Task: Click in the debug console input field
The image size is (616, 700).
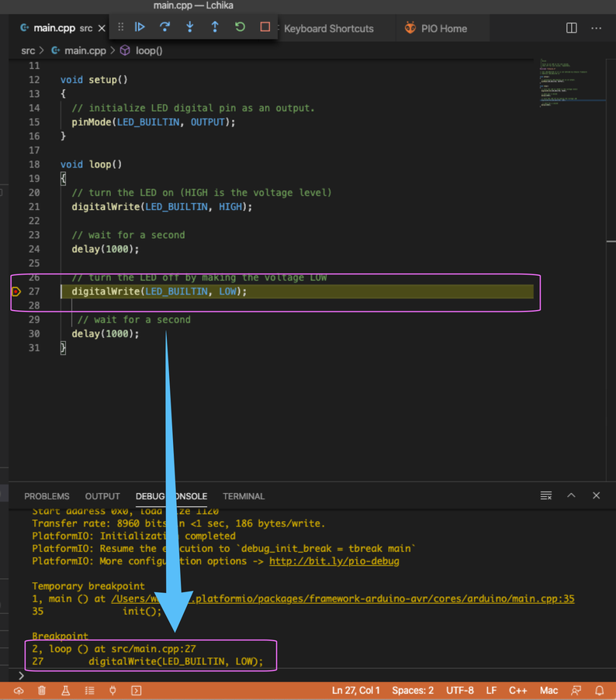Action: coord(310,675)
